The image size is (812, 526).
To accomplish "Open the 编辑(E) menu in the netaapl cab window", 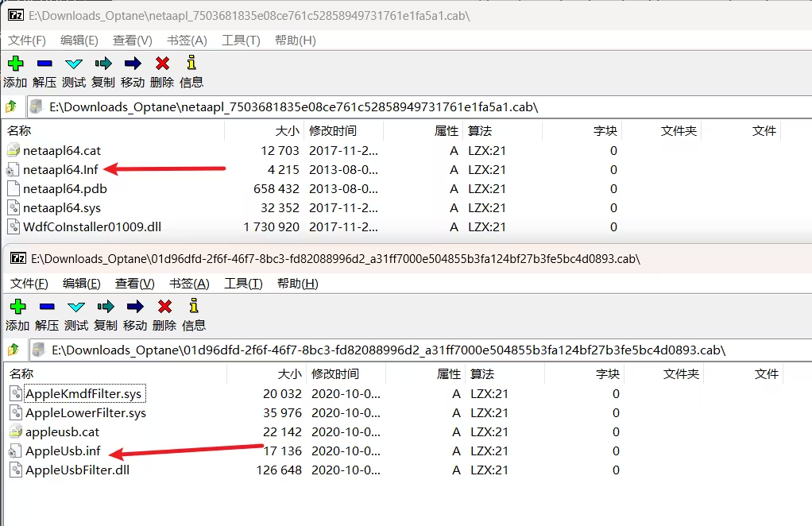I will click(79, 41).
